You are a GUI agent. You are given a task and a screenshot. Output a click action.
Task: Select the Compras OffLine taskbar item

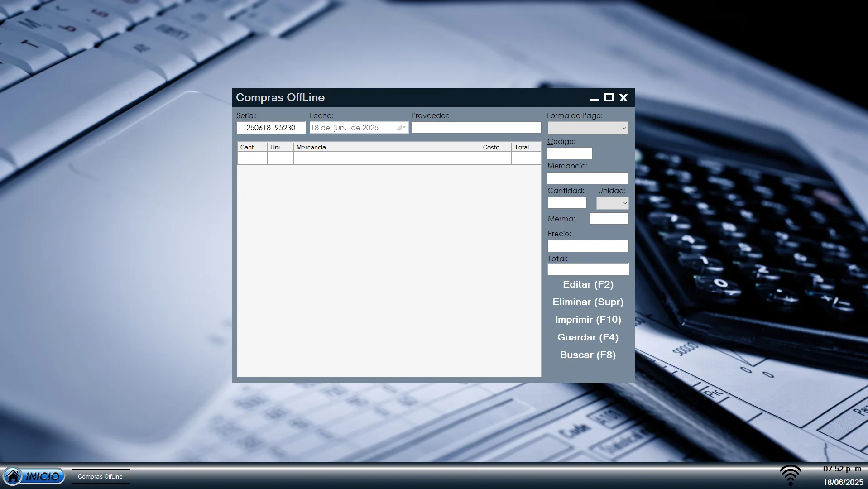click(x=101, y=476)
